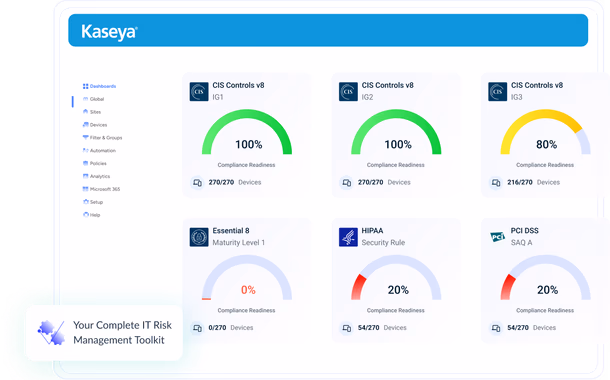Screen dimensions: 610x380
Task: Click the Essential 8 0% gauge
Action: (247, 278)
